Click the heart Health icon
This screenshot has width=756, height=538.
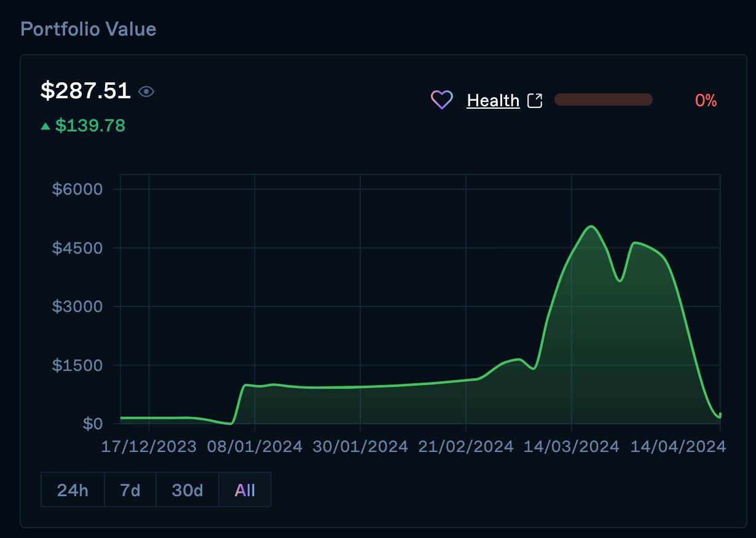[x=442, y=99]
